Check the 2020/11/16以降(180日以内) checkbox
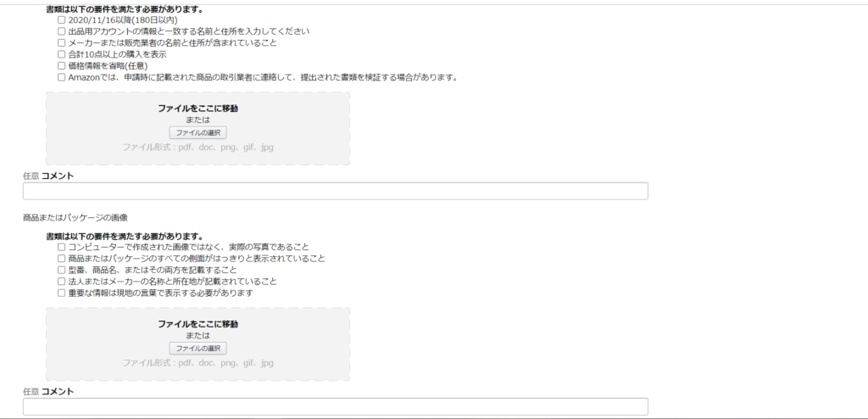Screen dimensions: 868x419 click(x=61, y=20)
